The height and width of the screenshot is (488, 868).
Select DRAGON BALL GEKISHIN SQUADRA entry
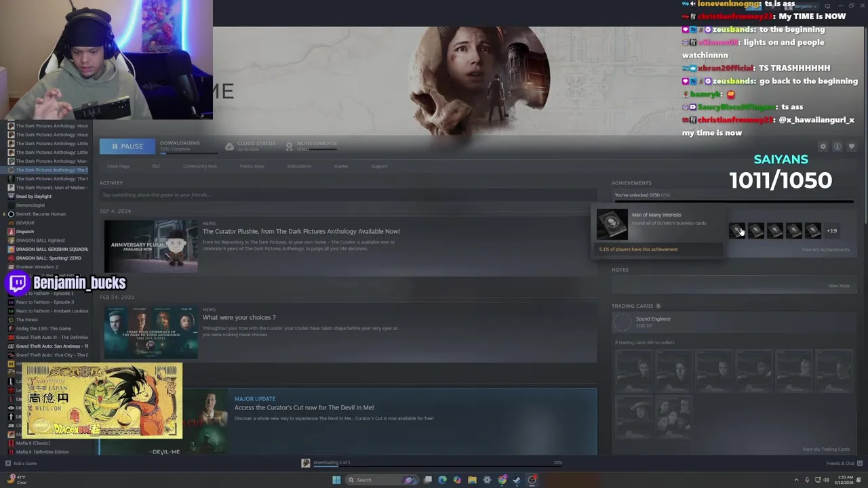coord(52,249)
